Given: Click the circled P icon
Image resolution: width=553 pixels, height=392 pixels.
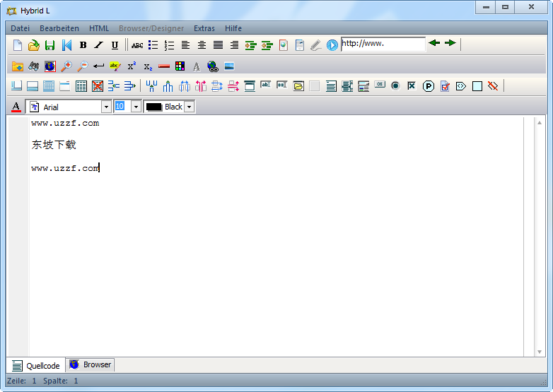Looking at the screenshot, I should [428, 86].
